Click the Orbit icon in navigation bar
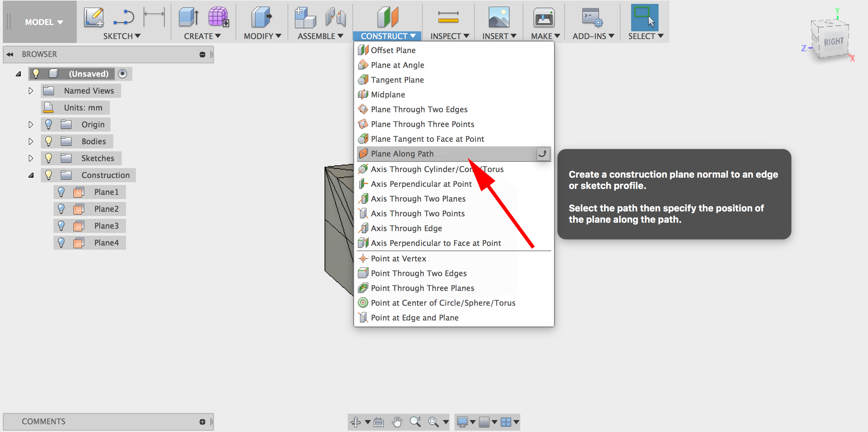Screen dimensions: 868x432 pyautogui.click(x=356, y=421)
